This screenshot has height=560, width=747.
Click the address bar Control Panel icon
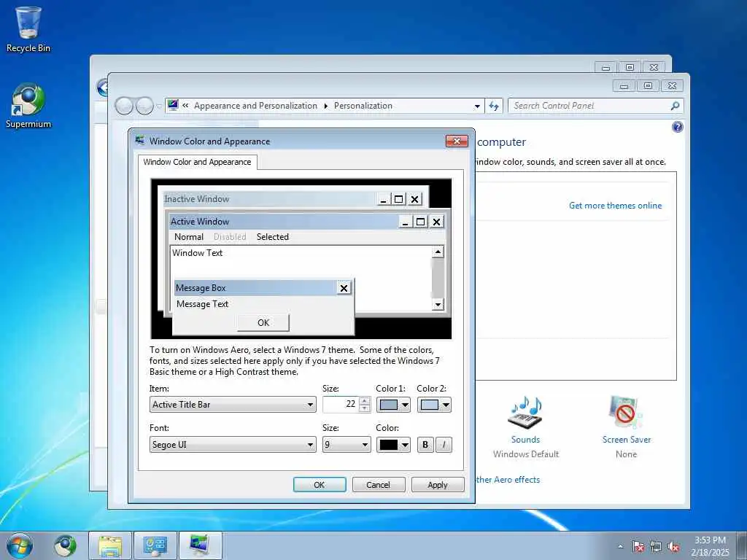tap(174, 105)
